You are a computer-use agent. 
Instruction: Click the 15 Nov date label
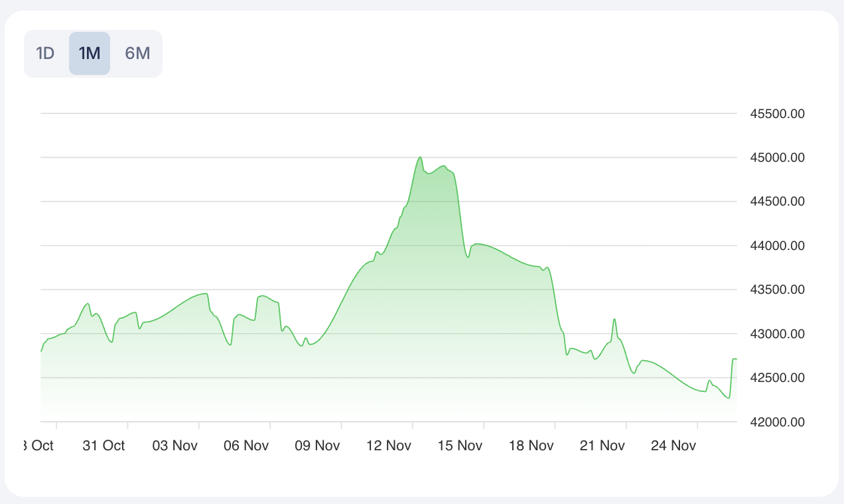(x=460, y=446)
